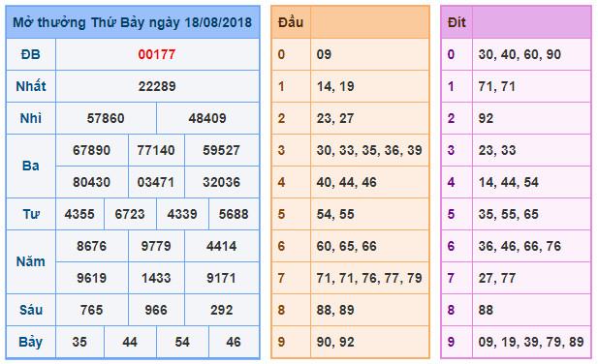Select the '36, 46, 66, 76' entry
Image resolution: width=598 pixels, height=364 pixels.
click(519, 246)
